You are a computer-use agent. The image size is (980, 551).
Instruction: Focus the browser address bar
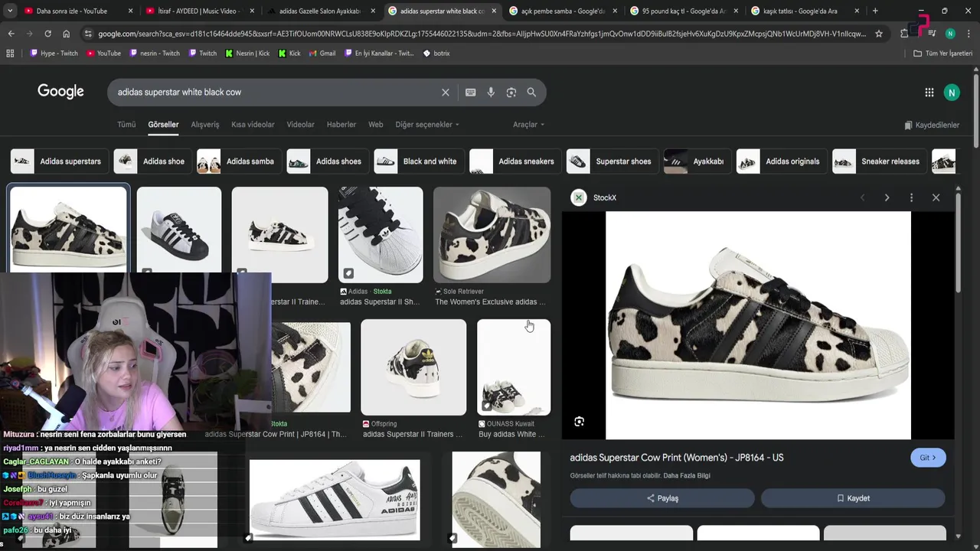[x=482, y=34]
